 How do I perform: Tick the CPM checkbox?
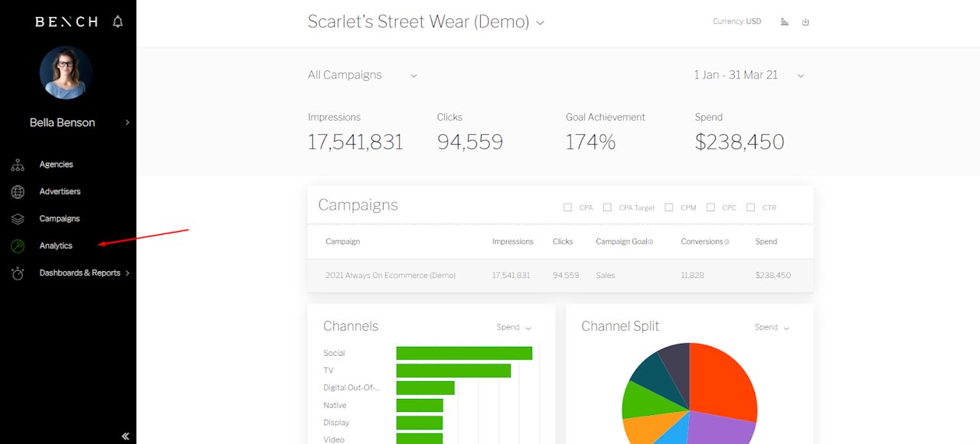pyautogui.click(x=669, y=207)
